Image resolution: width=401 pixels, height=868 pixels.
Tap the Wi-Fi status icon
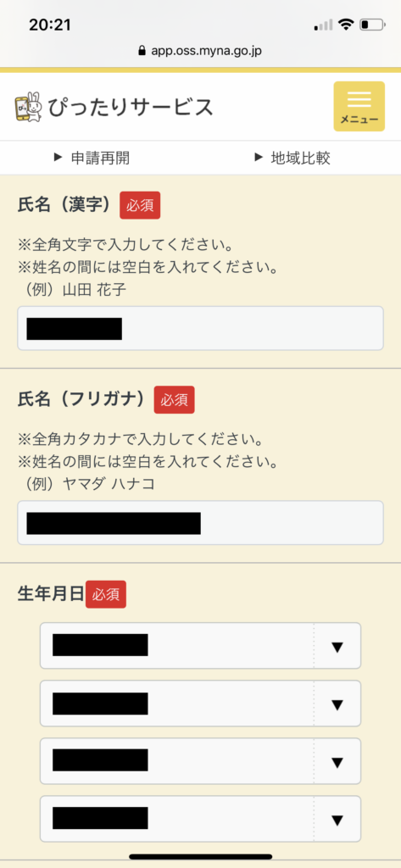(x=347, y=25)
